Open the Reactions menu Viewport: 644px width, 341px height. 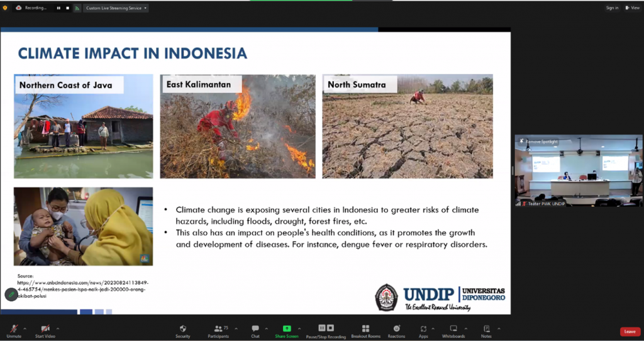396,329
